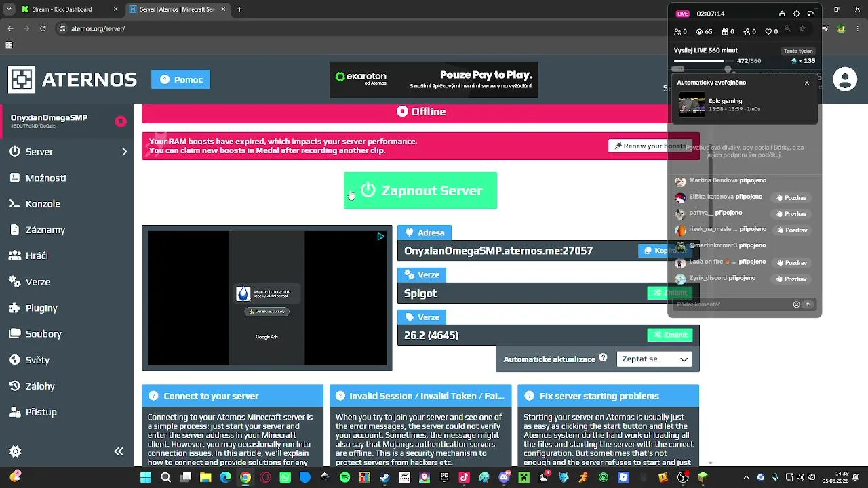Greet paftya__ with Pozdrav

point(791,214)
